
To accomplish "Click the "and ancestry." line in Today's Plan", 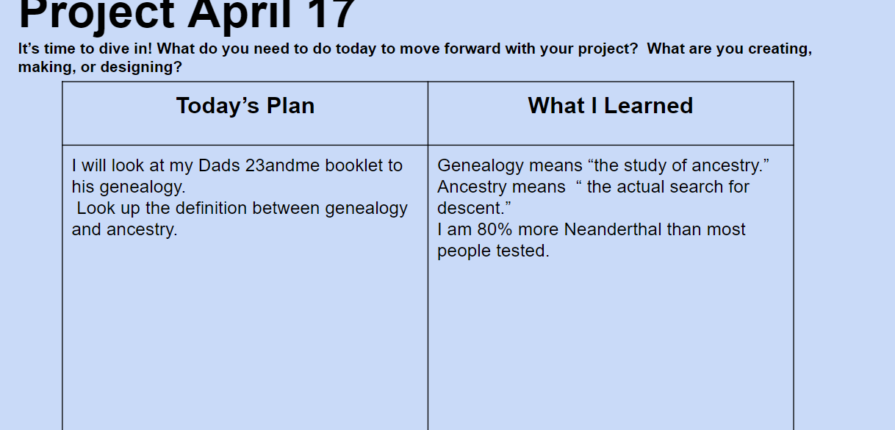I will [x=124, y=230].
